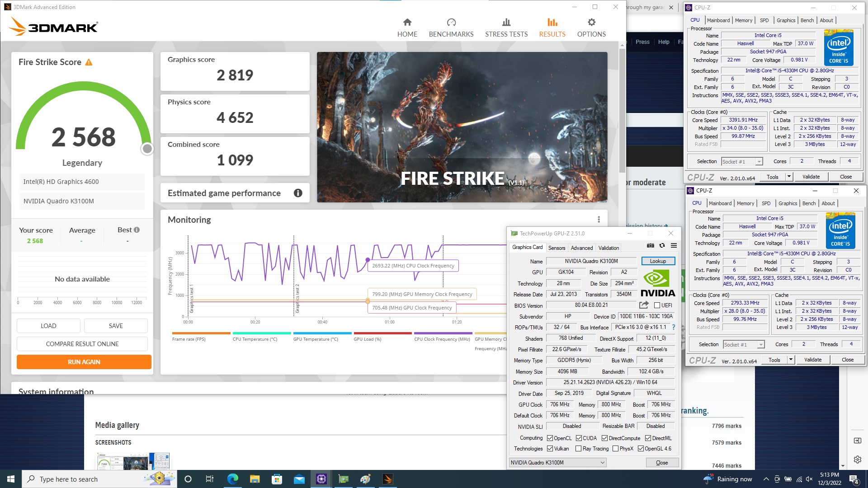Open Socket #1 selection in upper CPU-Z
The image size is (868, 488).
coord(742,161)
